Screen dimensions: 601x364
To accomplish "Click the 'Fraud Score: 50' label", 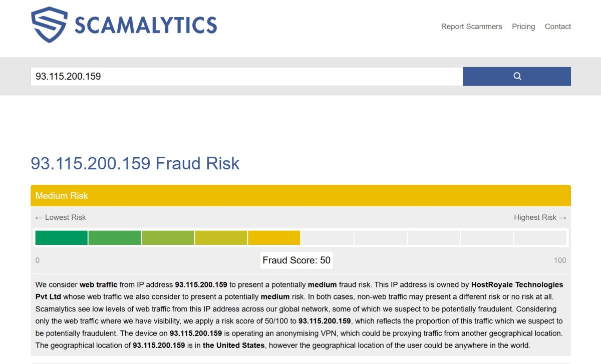I will pos(296,260).
